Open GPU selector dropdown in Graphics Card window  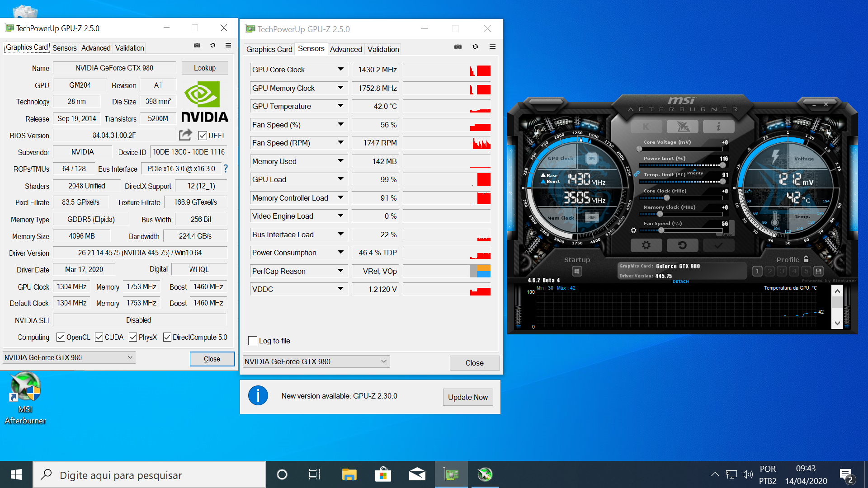(69, 357)
